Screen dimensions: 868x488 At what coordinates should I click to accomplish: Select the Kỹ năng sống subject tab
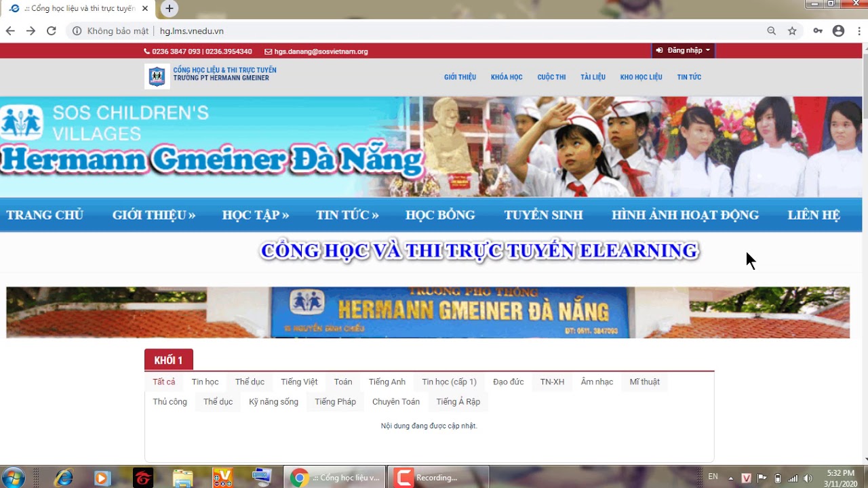click(x=273, y=402)
